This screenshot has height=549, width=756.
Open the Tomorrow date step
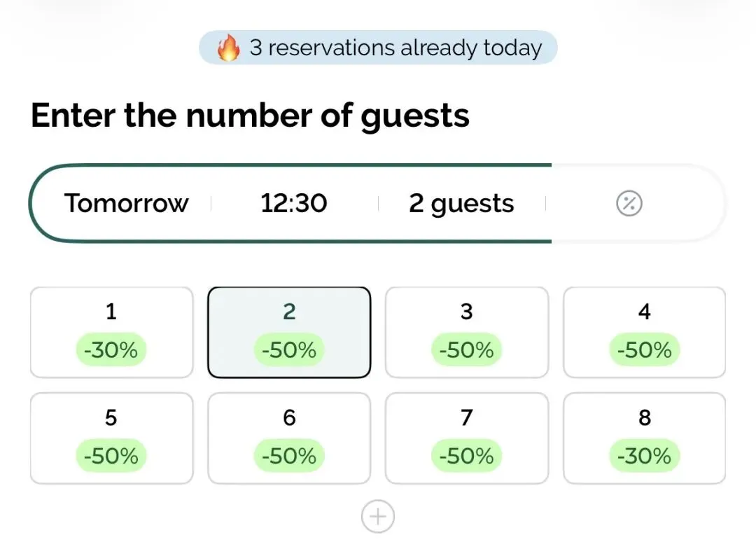127,204
